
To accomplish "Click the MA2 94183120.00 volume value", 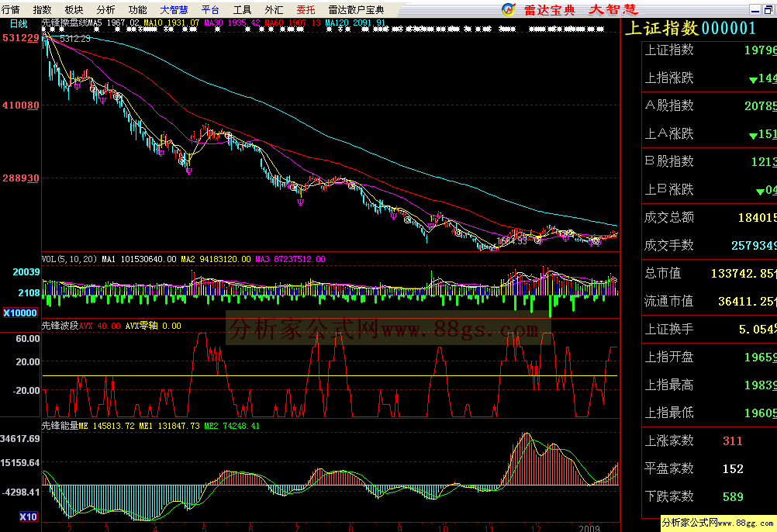I will click(x=216, y=259).
